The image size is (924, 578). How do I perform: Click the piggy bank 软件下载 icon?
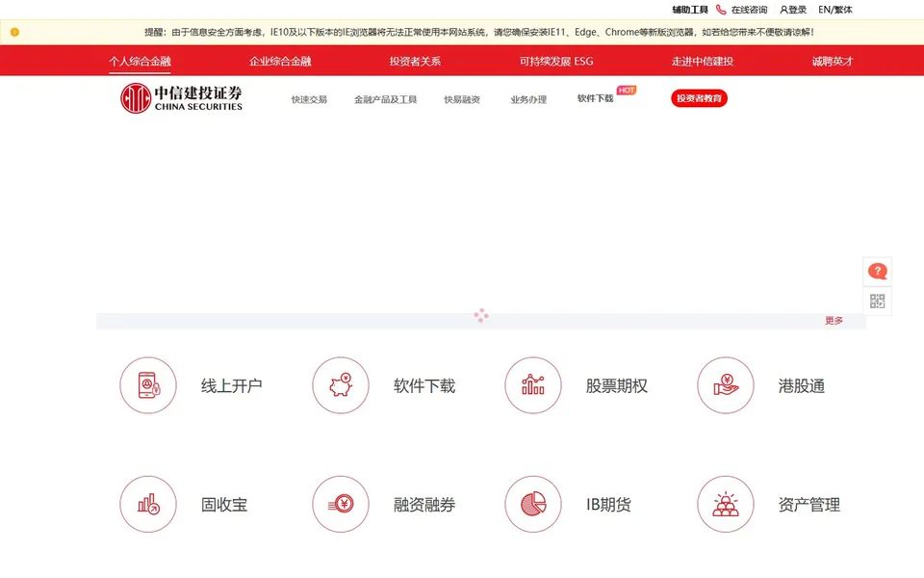point(341,385)
